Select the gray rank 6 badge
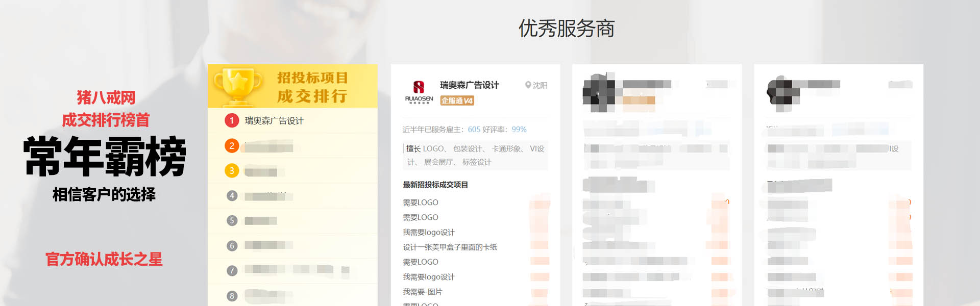980x306 pixels. point(232,245)
